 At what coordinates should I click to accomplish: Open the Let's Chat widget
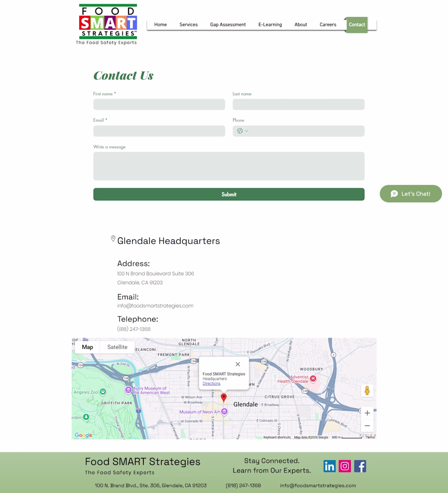tap(410, 194)
